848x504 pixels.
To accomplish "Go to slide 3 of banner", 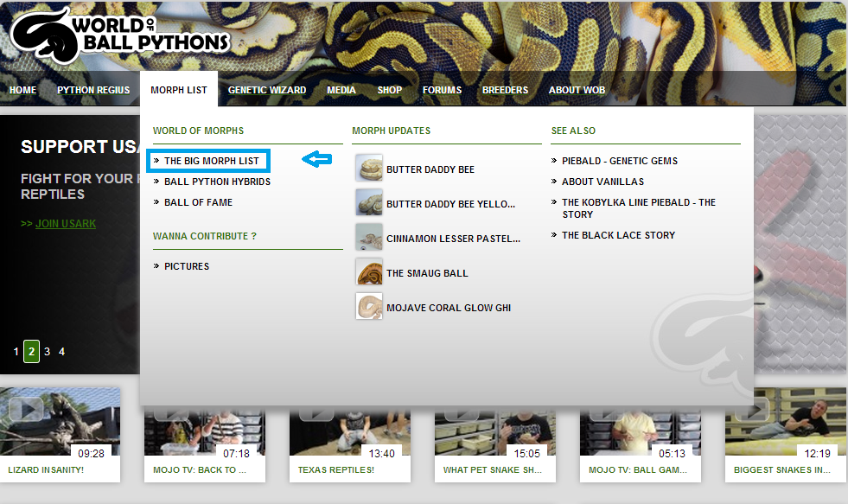I will coord(47,352).
